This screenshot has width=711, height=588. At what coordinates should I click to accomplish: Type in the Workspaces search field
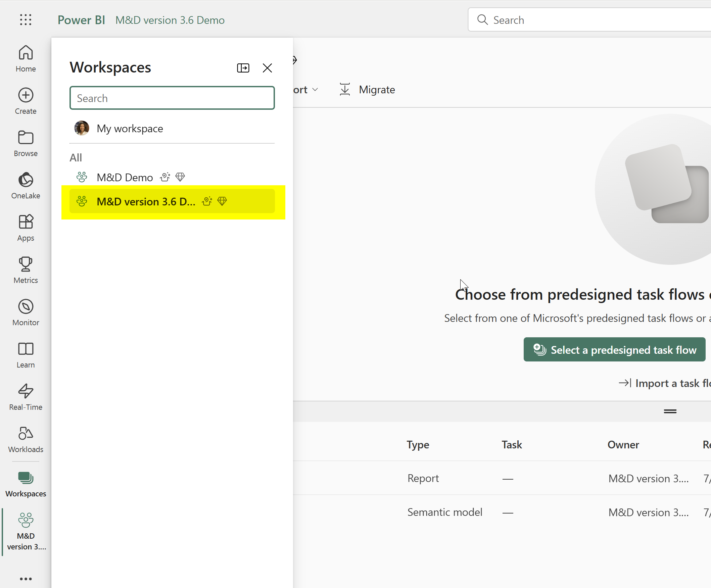(172, 98)
